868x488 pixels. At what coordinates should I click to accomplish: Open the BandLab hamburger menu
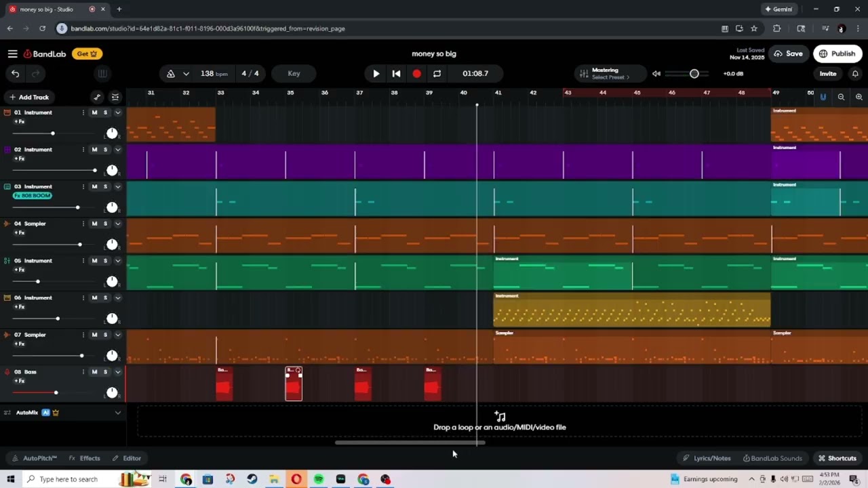click(12, 54)
